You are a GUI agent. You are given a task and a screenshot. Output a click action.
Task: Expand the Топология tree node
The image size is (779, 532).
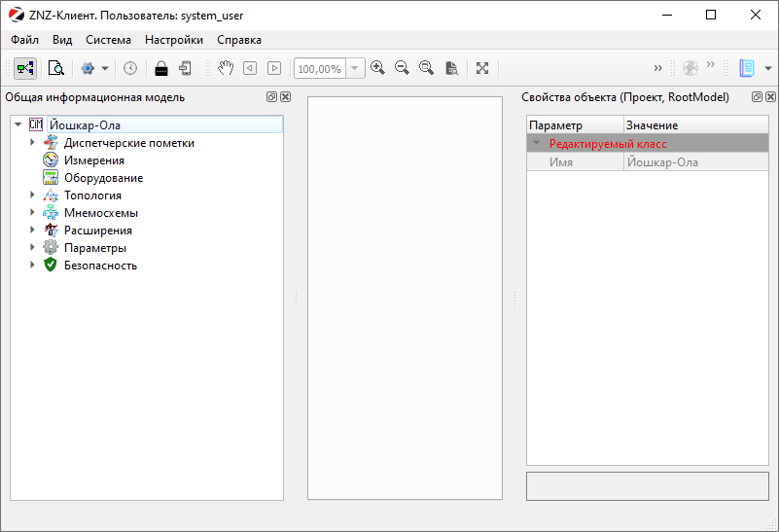pos(32,195)
